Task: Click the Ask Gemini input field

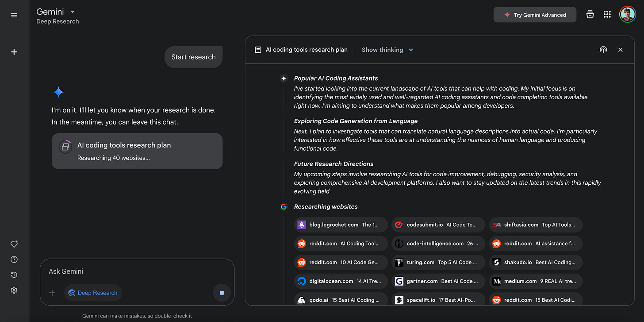Action: pyautogui.click(x=133, y=271)
